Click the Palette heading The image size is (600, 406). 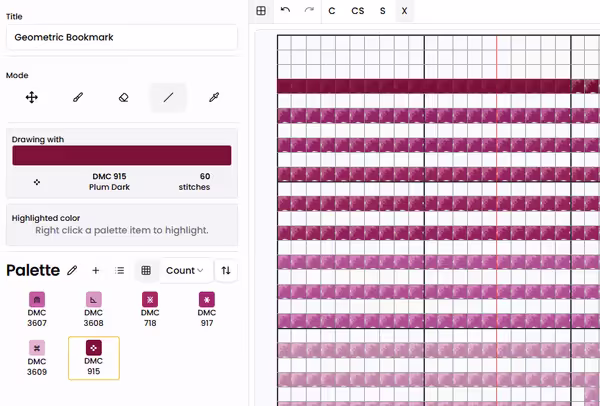(x=33, y=270)
